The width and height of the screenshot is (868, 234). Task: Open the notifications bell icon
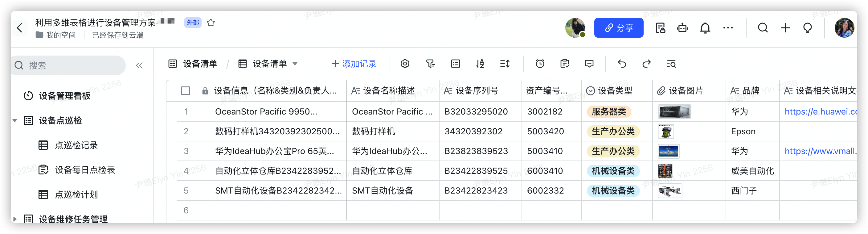(705, 28)
